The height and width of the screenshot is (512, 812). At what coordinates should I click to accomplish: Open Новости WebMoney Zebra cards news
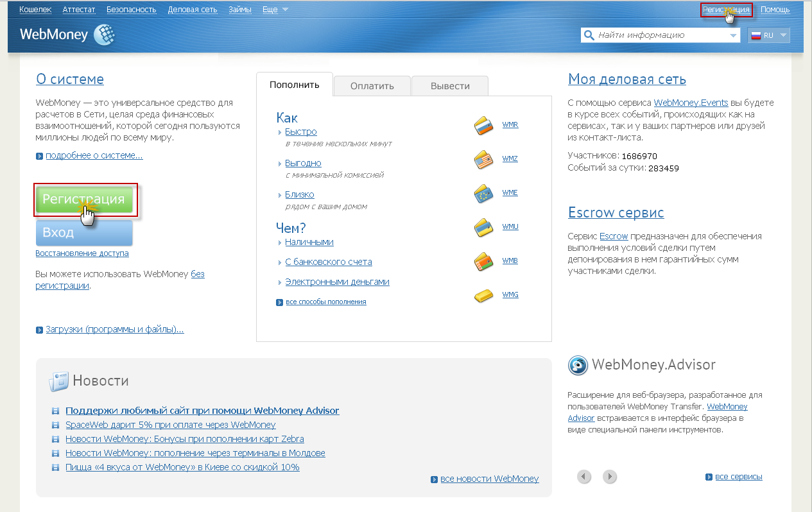coord(185,439)
